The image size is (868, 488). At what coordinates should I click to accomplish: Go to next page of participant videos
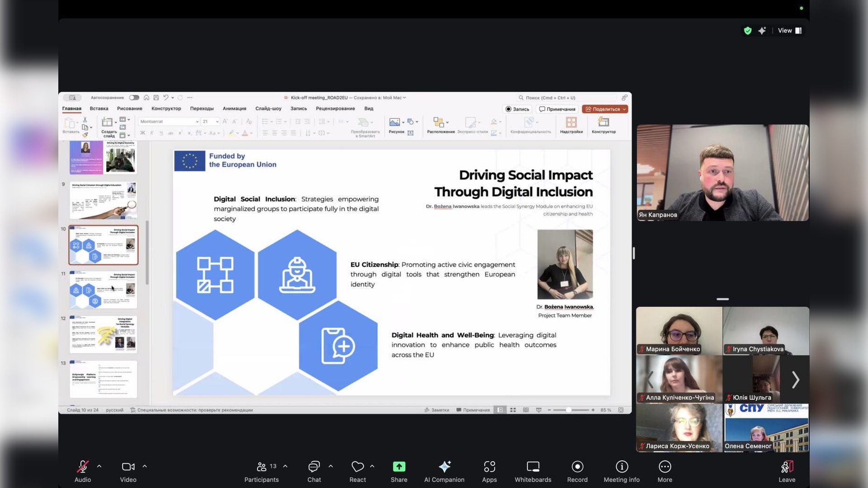tap(795, 380)
